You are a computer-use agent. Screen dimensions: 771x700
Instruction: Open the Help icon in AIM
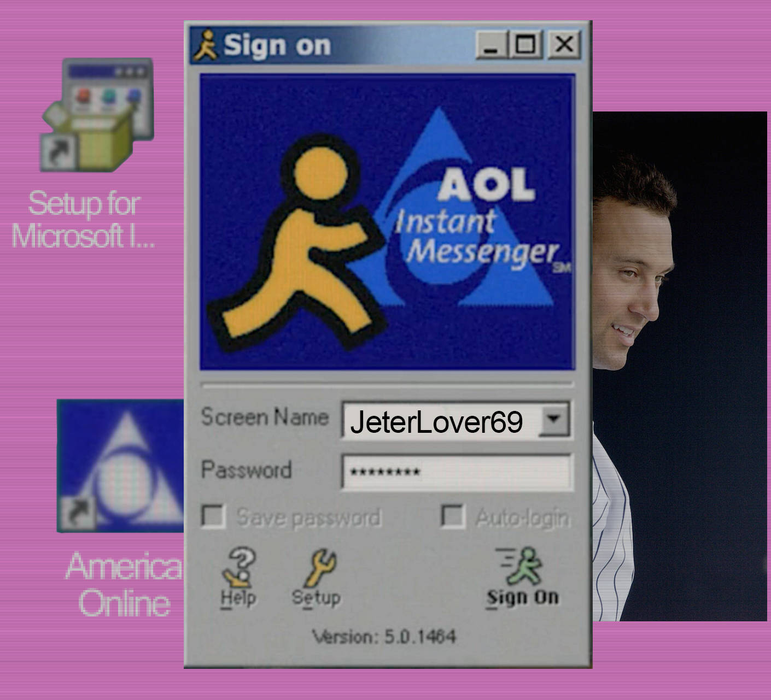(238, 578)
